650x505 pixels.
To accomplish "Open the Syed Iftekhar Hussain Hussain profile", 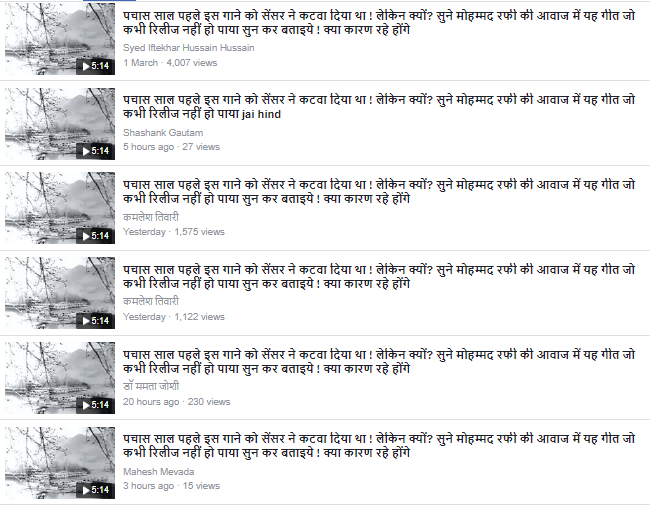I will click(x=189, y=48).
